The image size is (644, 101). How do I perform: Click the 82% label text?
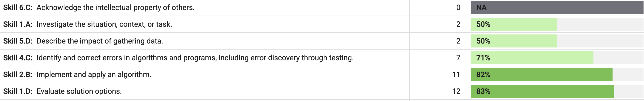click(x=483, y=74)
